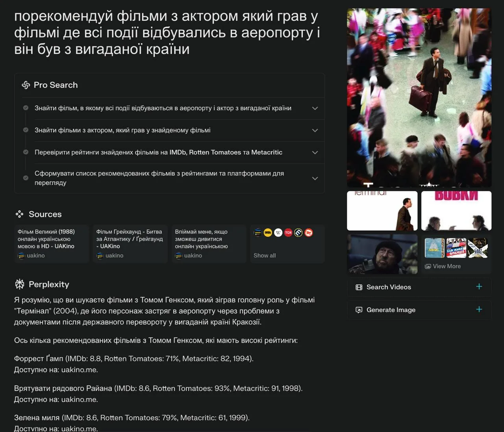The height and width of the screenshot is (432, 504).
Task: Expand the 'Перевірити рейтинги знайдених фільмів' step
Action: coord(315,152)
